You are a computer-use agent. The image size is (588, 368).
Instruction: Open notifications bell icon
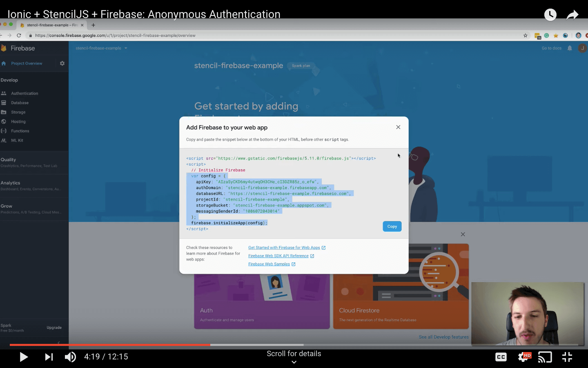[570, 48]
